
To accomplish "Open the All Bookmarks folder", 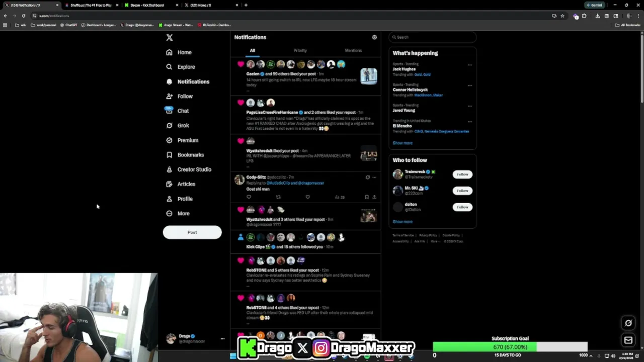I will coord(628,25).
